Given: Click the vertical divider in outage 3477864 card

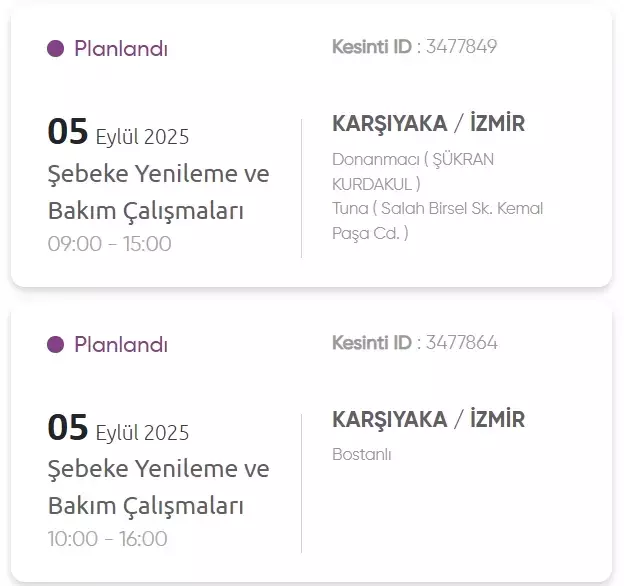Looking at the screenshot, I should tap(301, 483).
